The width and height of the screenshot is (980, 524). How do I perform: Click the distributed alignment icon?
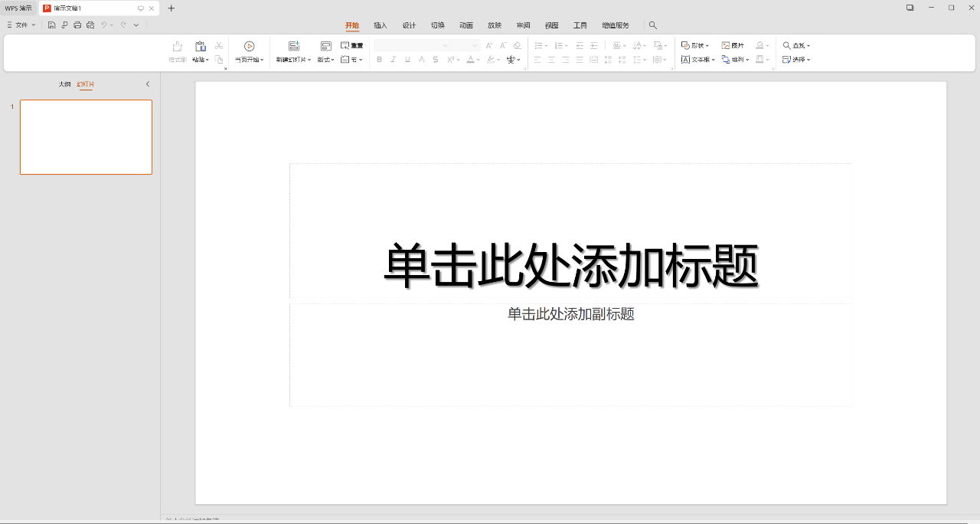pyautogui.click(x=594, y=60)
